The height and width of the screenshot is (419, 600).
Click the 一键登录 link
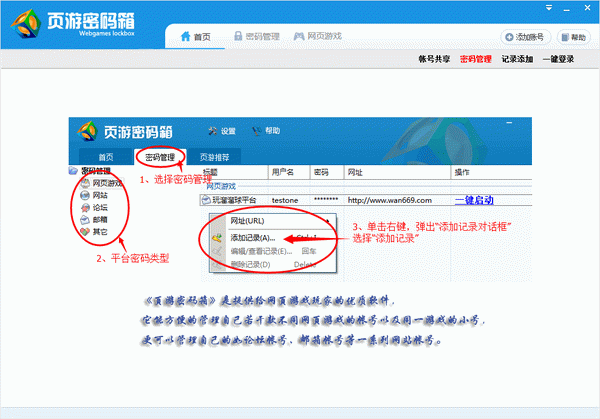pyautogui.click(x=560, y=60)
